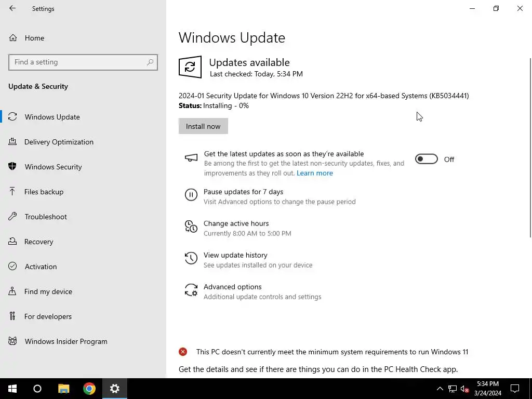532x399 pixels.
Task: Click the megaphone icon for latest updates
Action: click(191, 158)
